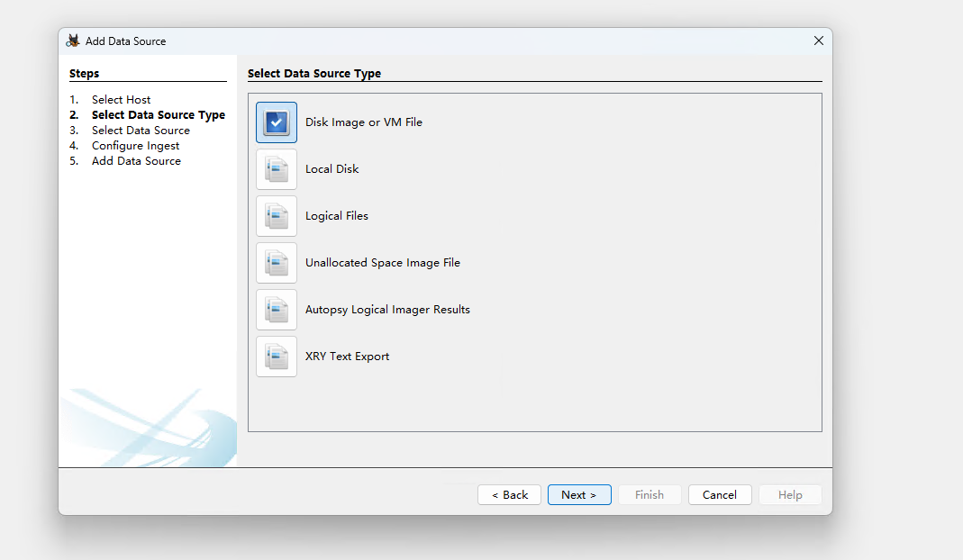Click step 5 "Add Data Source"
Image resolution: width=963 pixels, height=560 pixels.
click(x=136, y=161)
